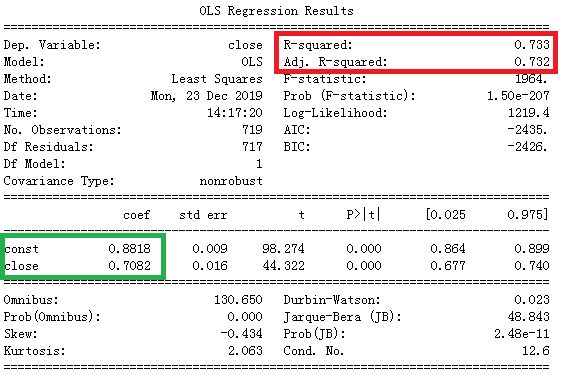This screenshot has height=383, width=569.
Task: Click the OLS Regression Results title
Action: pos(277,11)
